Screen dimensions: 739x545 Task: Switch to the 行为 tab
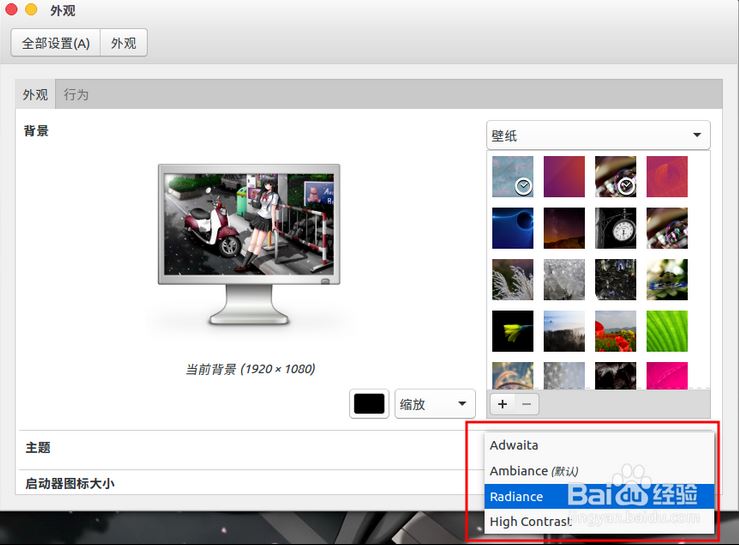(x=76, y=94)
